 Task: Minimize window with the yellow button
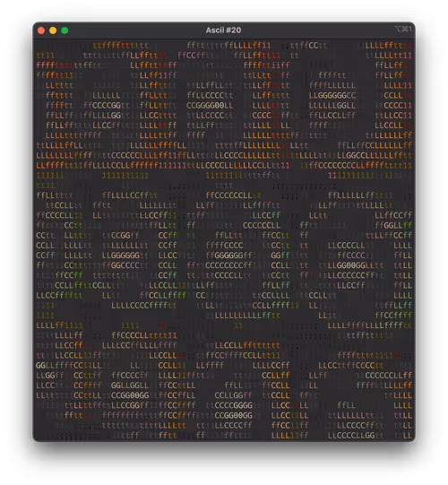(x=53, y=30)
